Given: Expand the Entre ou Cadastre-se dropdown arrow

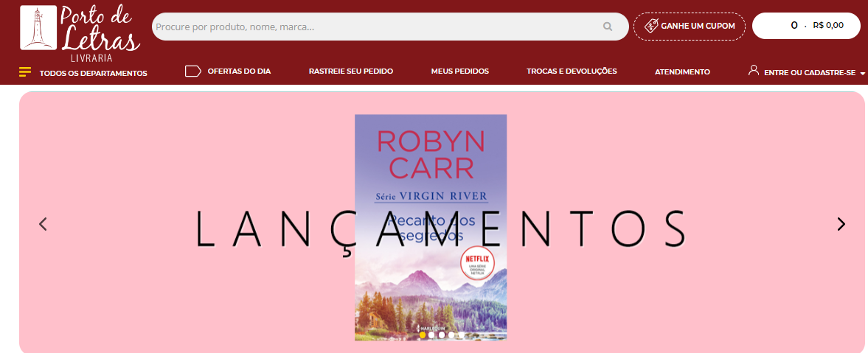Looking at the screenshot, I should 862,74.
